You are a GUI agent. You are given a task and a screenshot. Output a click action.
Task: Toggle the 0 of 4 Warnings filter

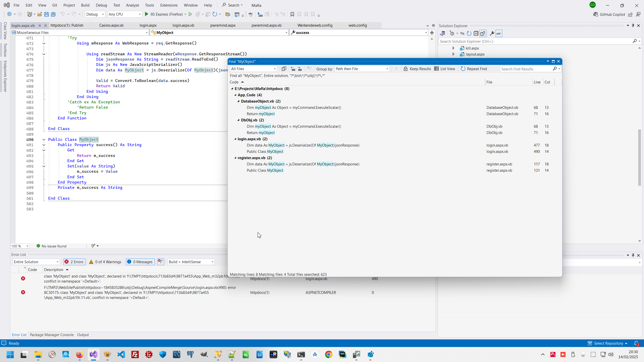click(105, 262)
